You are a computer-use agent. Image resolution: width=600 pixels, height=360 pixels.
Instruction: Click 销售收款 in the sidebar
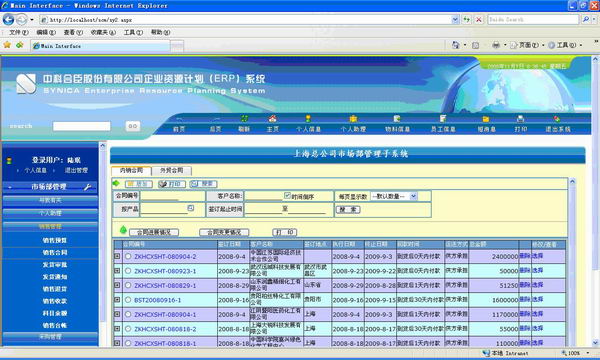pyautogui.click(x=55, y=301)
